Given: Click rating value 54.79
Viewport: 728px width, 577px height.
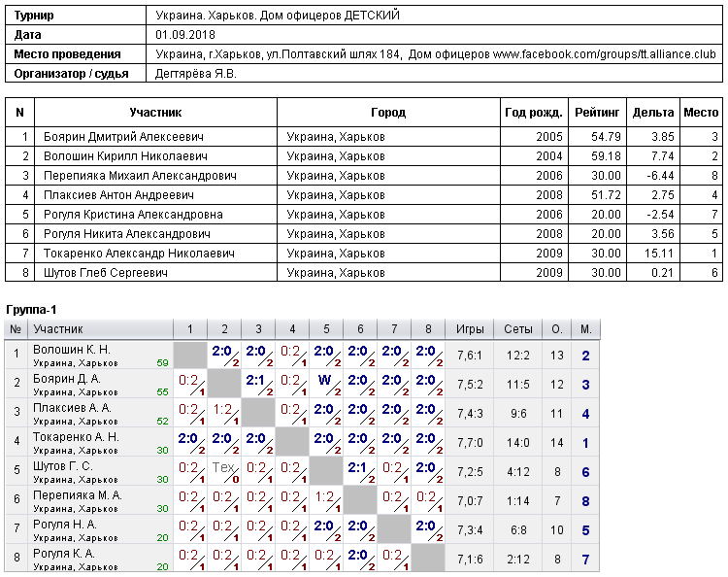Looking at the screenshot, I should click(x=606, y=137).
